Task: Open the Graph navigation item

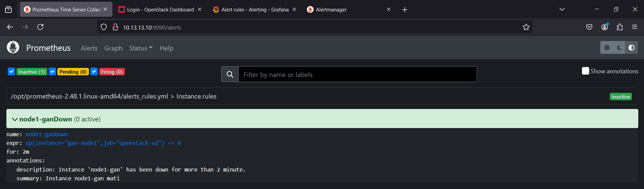Action: [113, 48]
